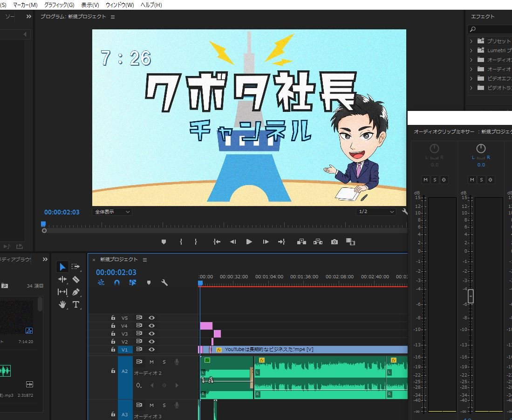Open timeline display settings wrench
This screenshot has height=420, width=512.
[x=164, y=282]
